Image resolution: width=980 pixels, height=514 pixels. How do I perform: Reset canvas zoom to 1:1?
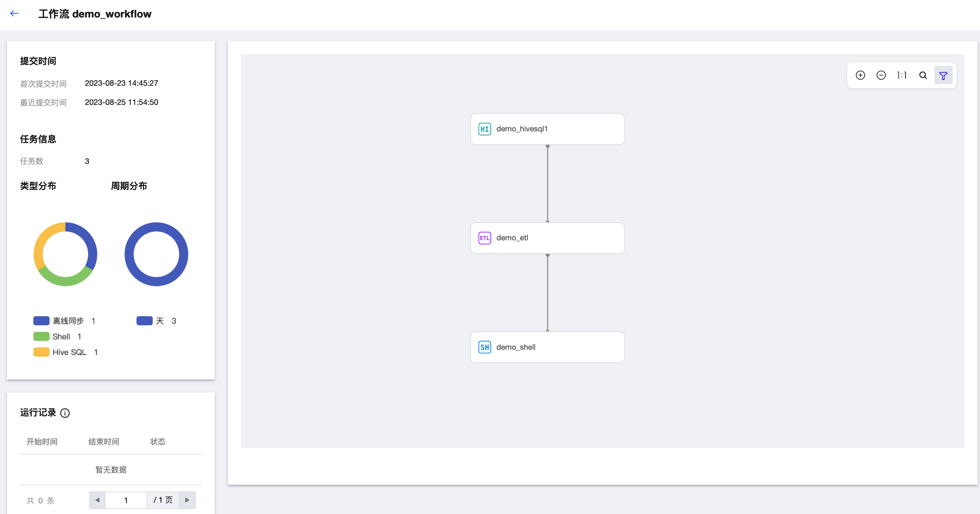tap(902, 75)
